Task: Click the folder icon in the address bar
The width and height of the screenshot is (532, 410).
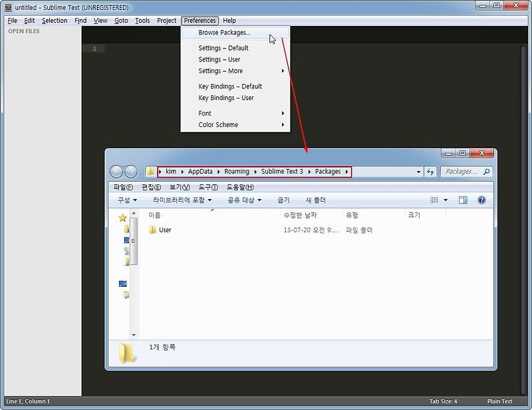Action: (x=151, y=172)
